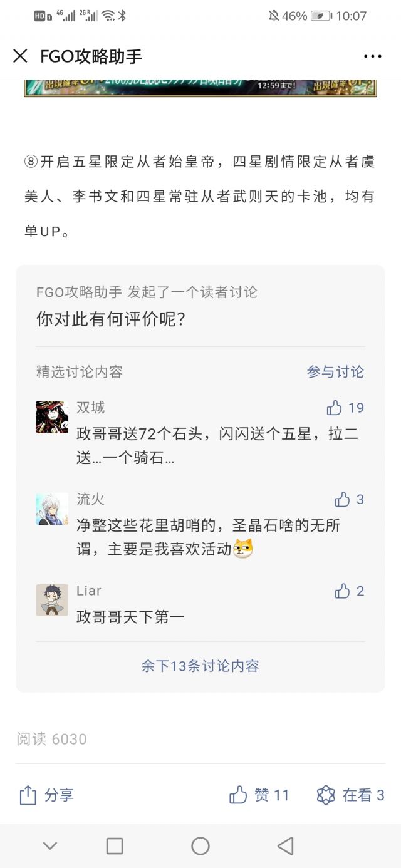Tap 双城's avatar picture

coord(52,417)
